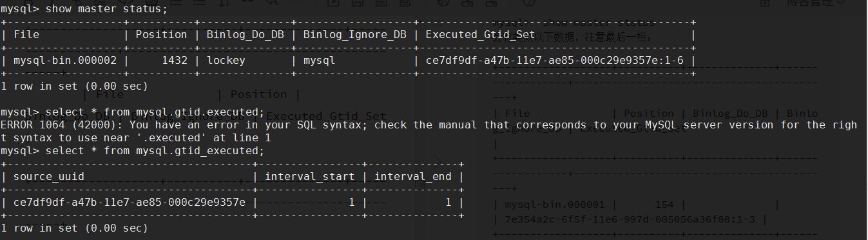868x240 pixels.
Task: Click the Executed_Gtid_Set column header in top table
Action: click(480, 35)
